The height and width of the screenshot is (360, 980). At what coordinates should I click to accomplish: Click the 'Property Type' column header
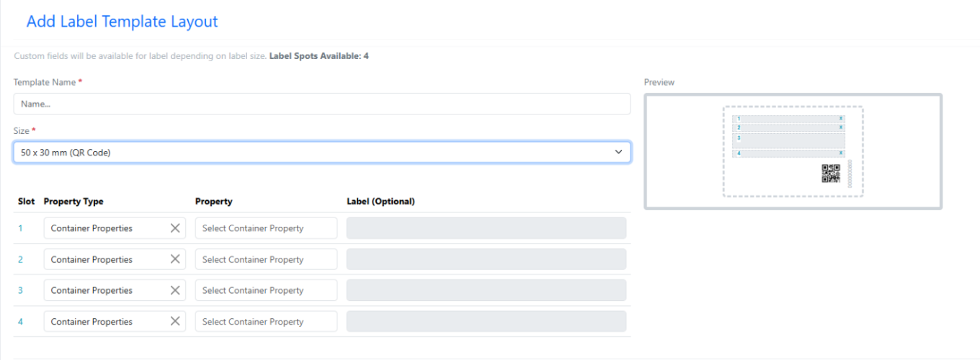coord(73,202)
